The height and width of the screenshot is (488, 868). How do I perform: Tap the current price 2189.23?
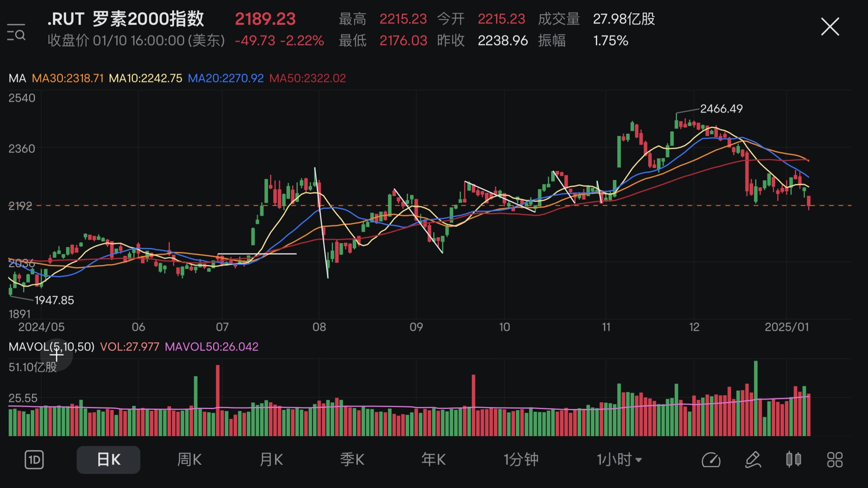(x=265, y=19)
